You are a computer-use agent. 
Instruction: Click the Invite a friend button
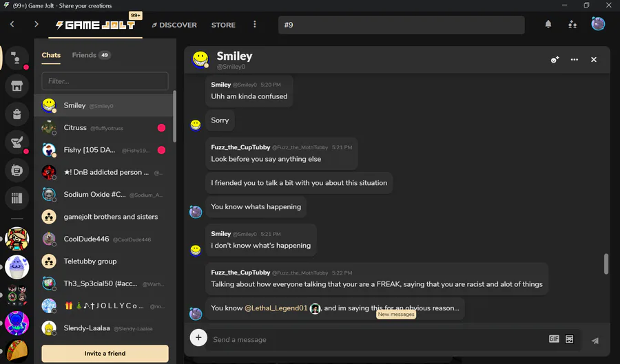105,354
